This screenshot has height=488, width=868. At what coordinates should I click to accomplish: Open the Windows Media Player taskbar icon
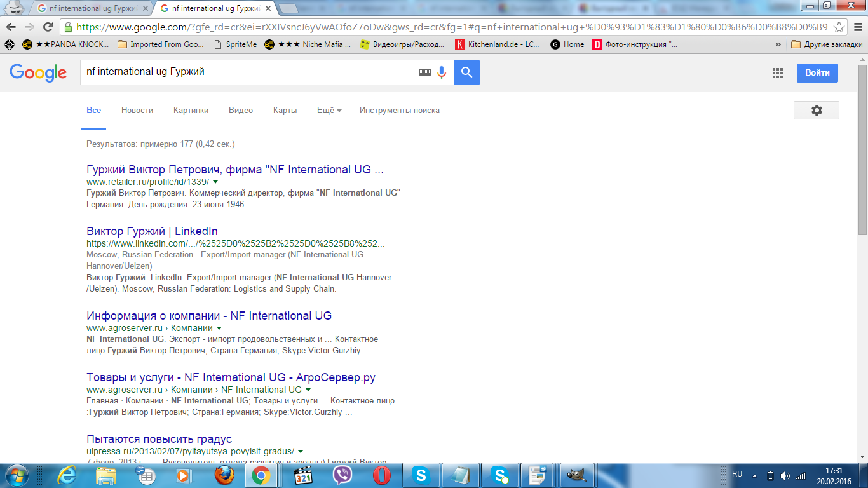(183, 475)
